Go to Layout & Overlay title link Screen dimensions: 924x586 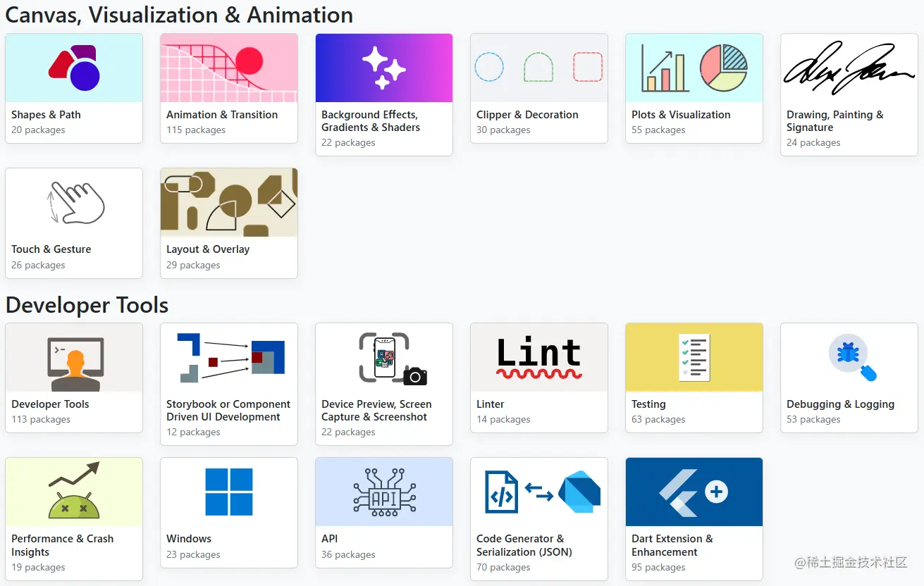tap(208, 249)
